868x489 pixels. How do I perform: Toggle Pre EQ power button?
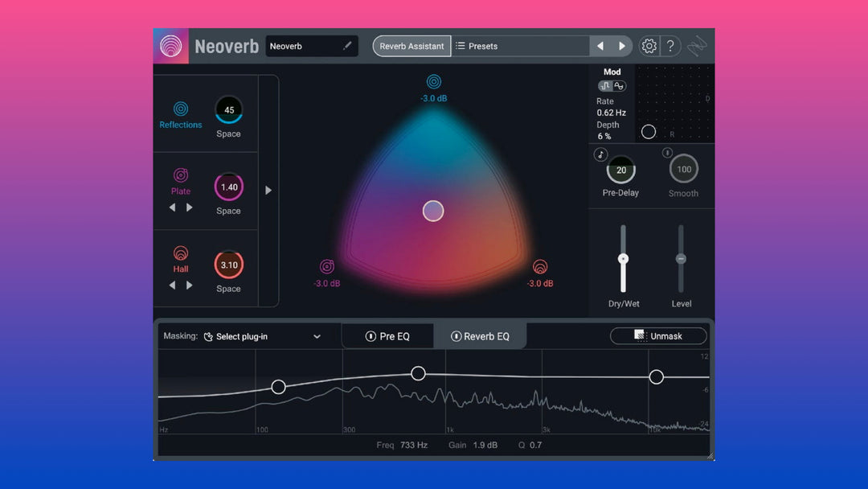point(371,336)
